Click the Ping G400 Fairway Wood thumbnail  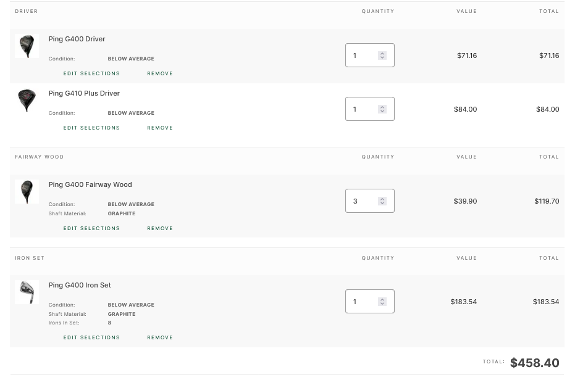[x=27, y=191]
